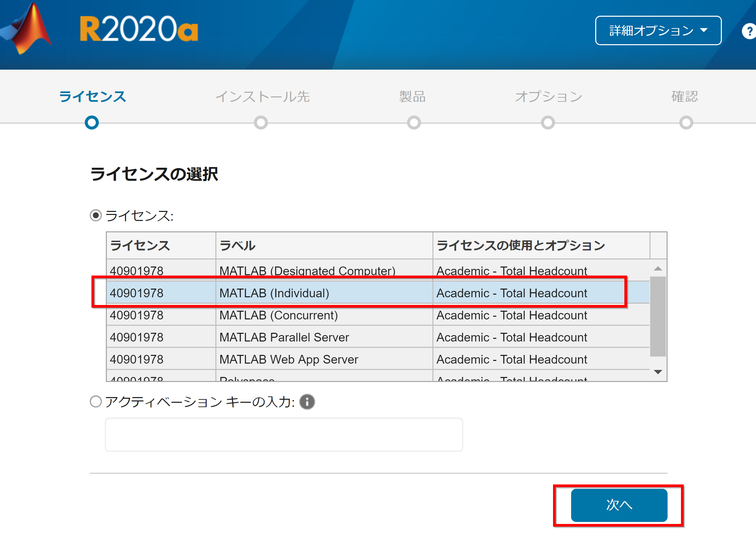This screenshot has width=756, height=534.
Task: Click the ラベル column header
Action: (x=324, y=245)
